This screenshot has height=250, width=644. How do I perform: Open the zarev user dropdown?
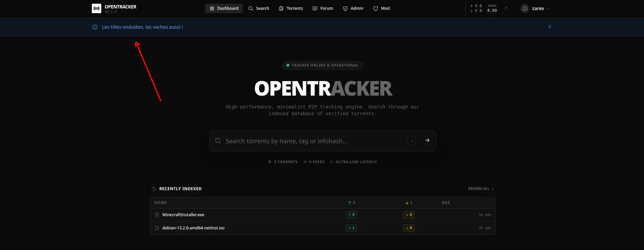[538, 8]
